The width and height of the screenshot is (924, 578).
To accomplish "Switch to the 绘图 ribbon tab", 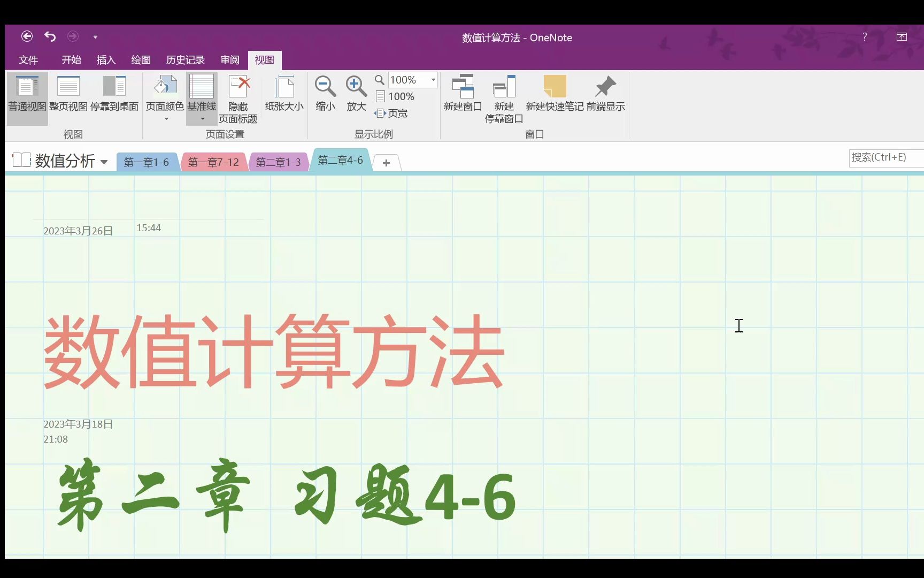I will (x=141, y=60).
